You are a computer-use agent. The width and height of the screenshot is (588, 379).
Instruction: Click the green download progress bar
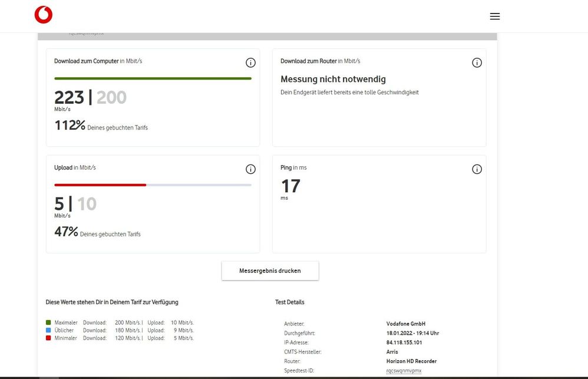153,78
